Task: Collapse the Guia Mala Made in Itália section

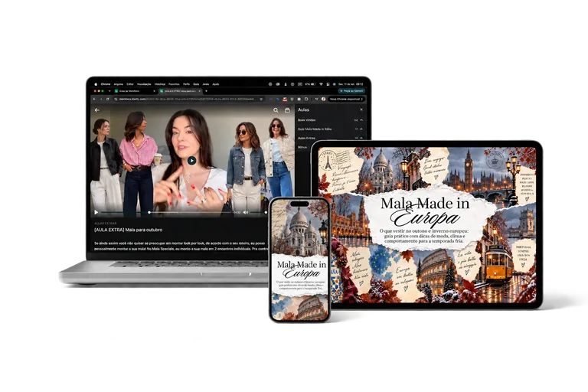Action: pyautogui.click(x=361, y=129)
